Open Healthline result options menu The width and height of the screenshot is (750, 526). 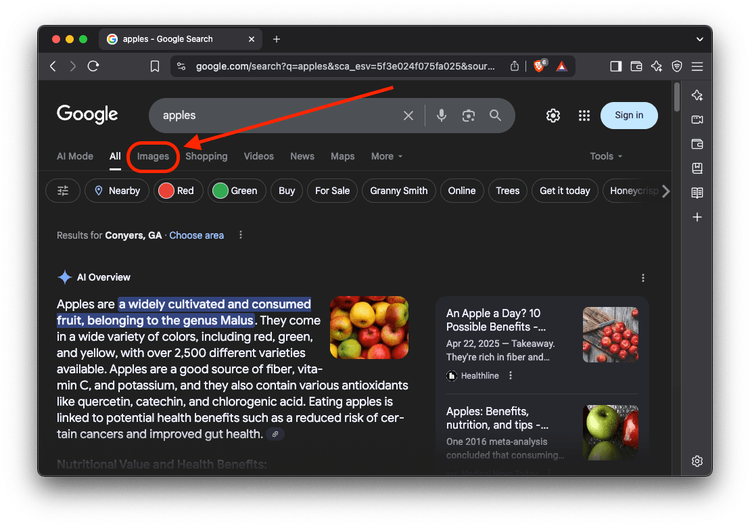tap(510, 375)
